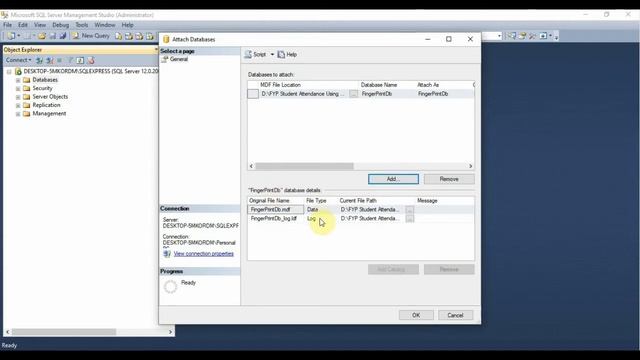Click the Management folder icon
Screen dimensions: 640x360
pyautogui.click(x=27, y=114)
